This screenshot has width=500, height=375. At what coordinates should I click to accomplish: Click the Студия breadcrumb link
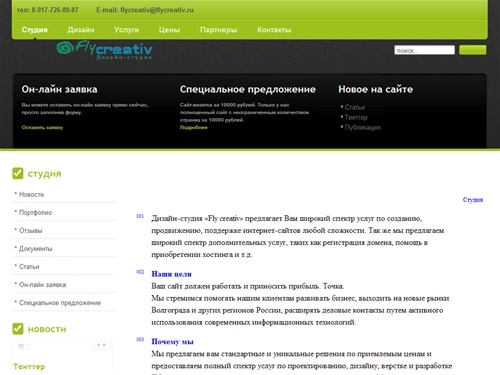coord(473,200)
